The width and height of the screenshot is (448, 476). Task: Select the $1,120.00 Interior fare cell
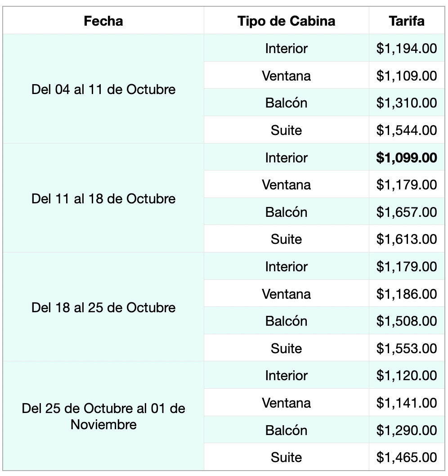[x=407, y=375]
